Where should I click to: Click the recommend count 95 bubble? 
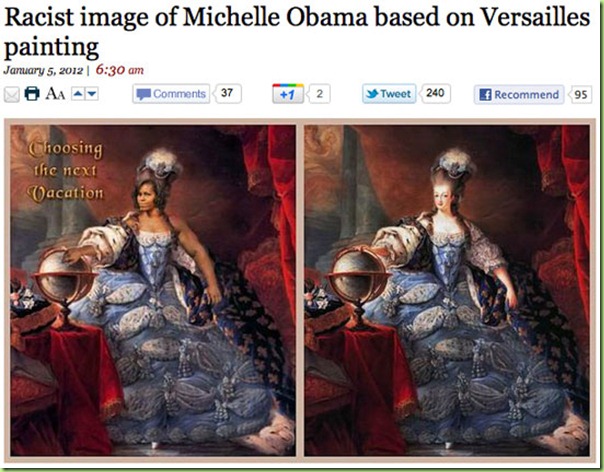[581, 94]
